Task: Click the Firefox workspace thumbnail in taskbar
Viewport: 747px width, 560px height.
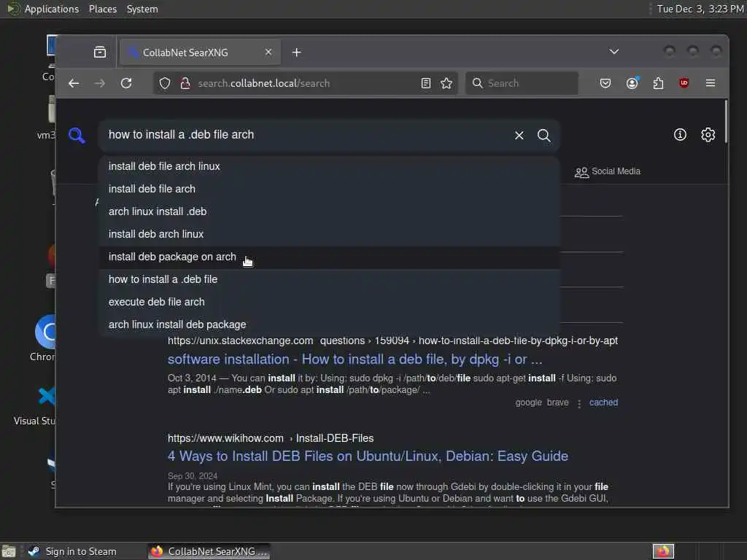Action: coord(663,551)
